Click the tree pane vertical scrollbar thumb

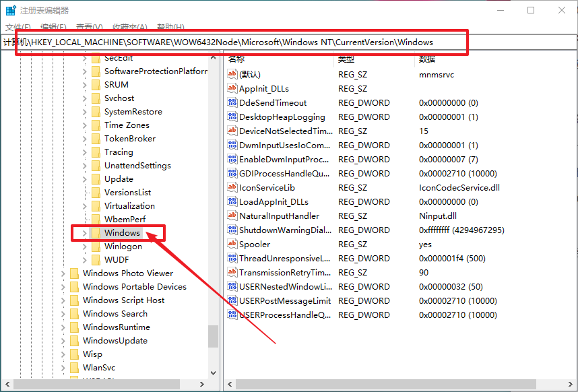point(213,336)
